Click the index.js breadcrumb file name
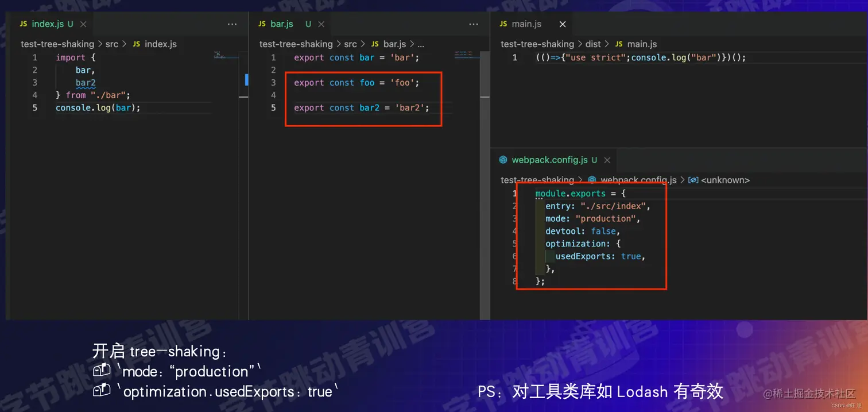The width and height of the screenshot is (868, 412). coord(161,44)
